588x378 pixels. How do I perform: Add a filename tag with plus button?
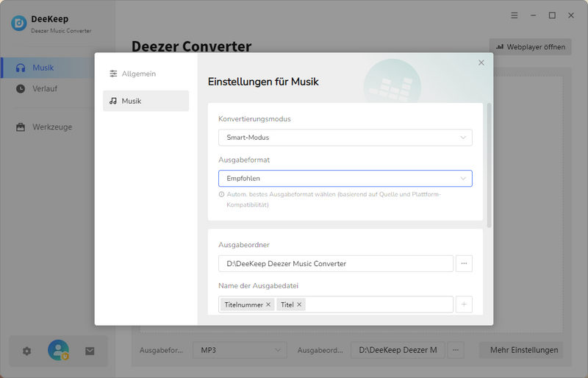pyautogui.click(x=464, y=304)
